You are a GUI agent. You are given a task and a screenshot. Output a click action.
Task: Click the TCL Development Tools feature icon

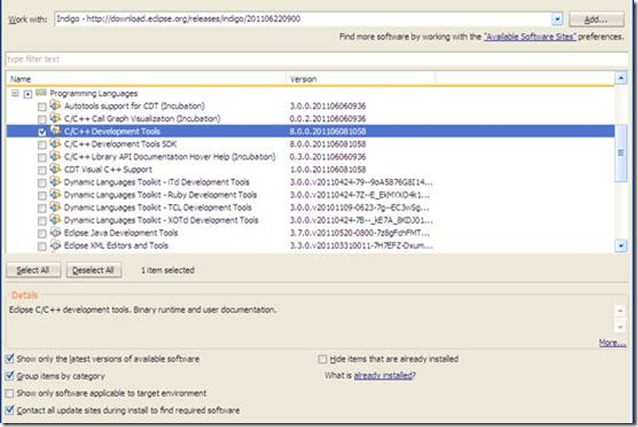[x=55, y=207]
